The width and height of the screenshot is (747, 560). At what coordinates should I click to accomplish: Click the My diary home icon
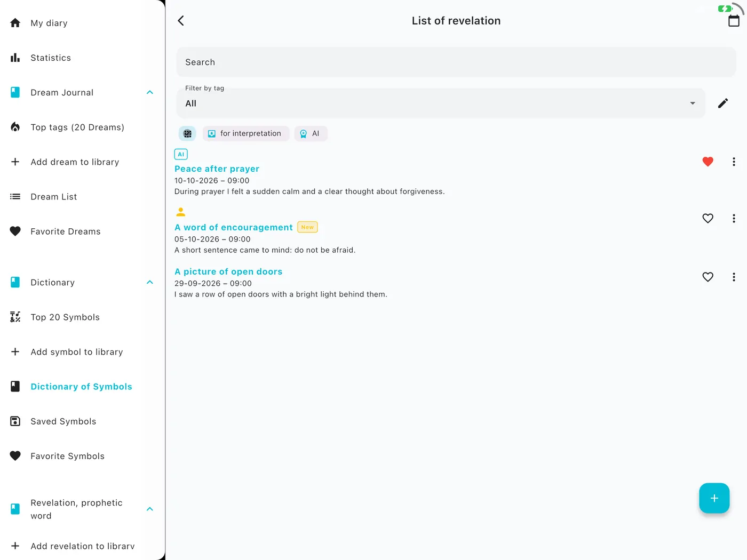15,23
